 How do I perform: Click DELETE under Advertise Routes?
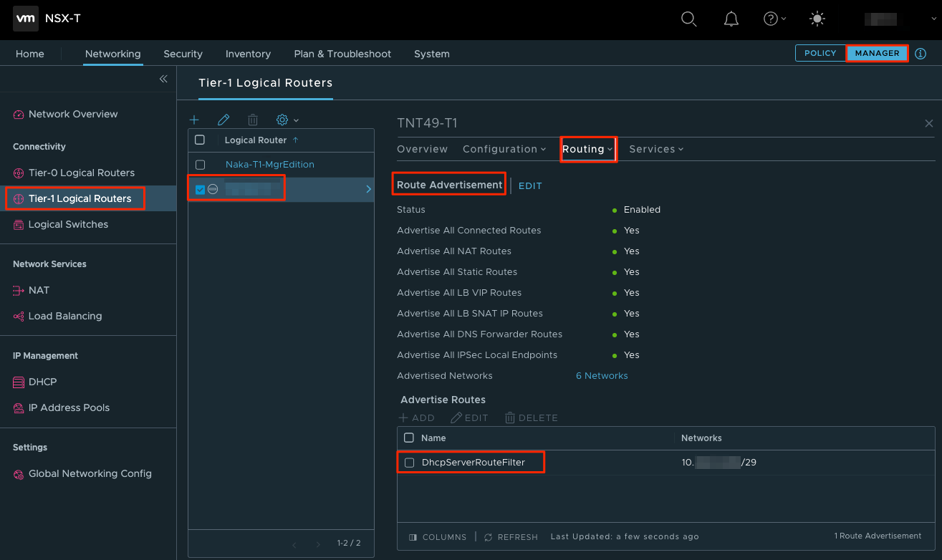coord(531,417)
